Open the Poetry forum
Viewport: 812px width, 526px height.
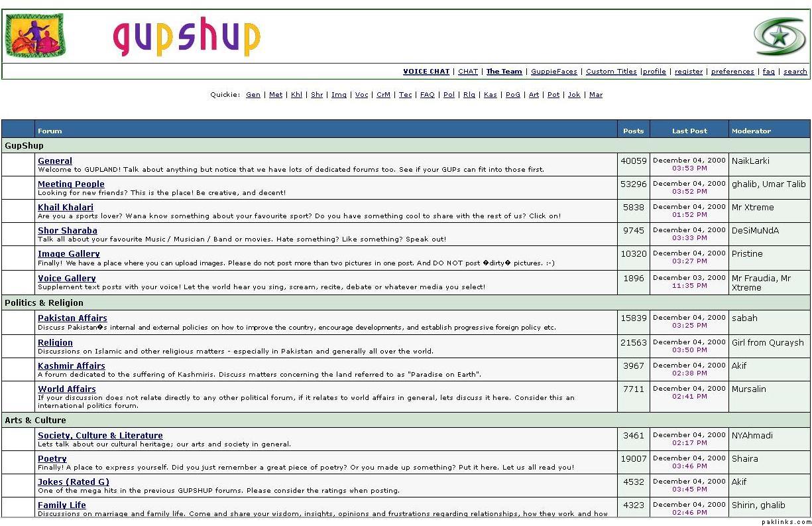52,458
